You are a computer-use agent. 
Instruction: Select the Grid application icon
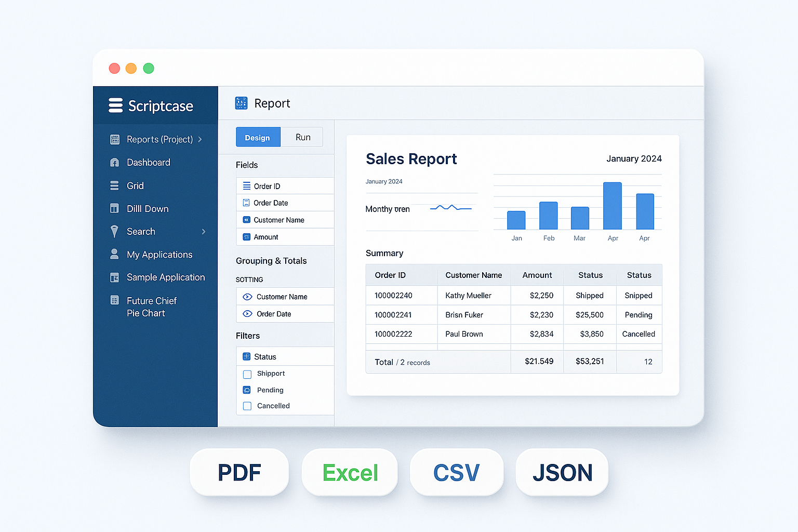(x=114, y=185)
